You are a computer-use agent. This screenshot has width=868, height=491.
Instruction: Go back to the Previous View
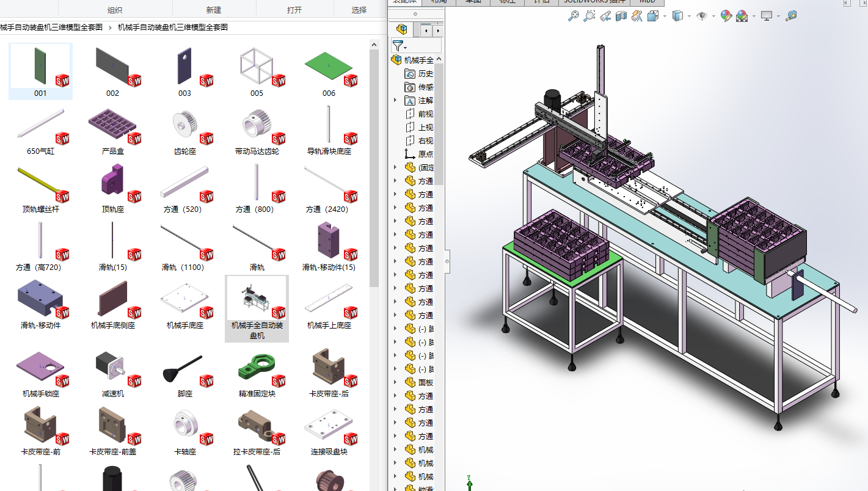[605, 16]
